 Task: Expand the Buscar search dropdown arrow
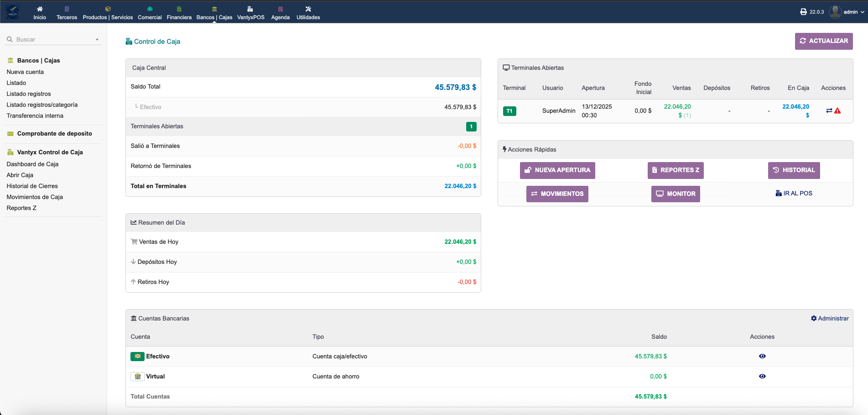97,39
